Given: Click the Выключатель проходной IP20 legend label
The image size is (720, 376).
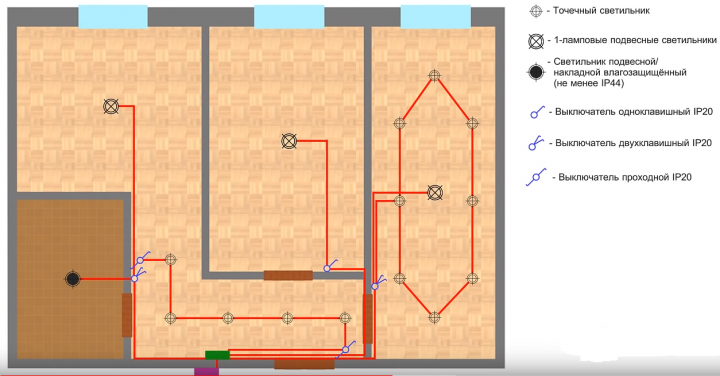Looking at the screenshot, I should click(x=625, y=177).
